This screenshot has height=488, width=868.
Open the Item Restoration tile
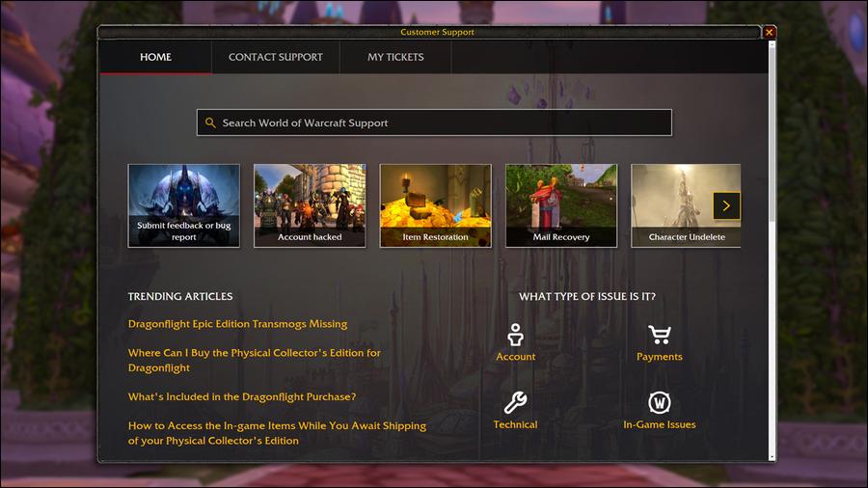[435, 205]
